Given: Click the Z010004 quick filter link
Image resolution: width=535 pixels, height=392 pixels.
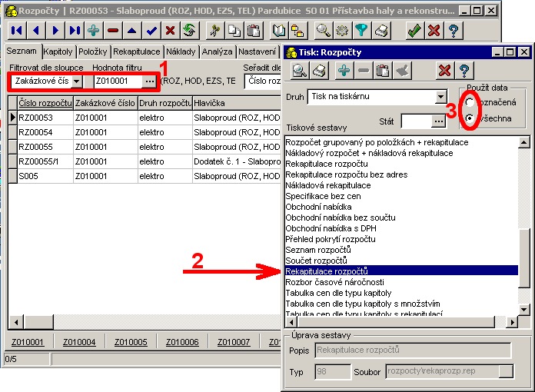Looking at the screenshot, I should (79, 342).
